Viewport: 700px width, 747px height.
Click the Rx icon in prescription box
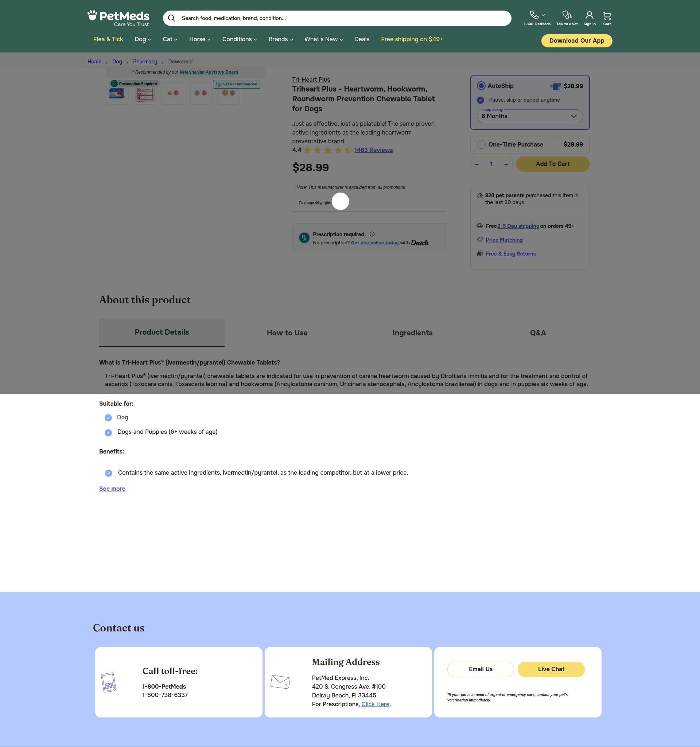(304, 237)
